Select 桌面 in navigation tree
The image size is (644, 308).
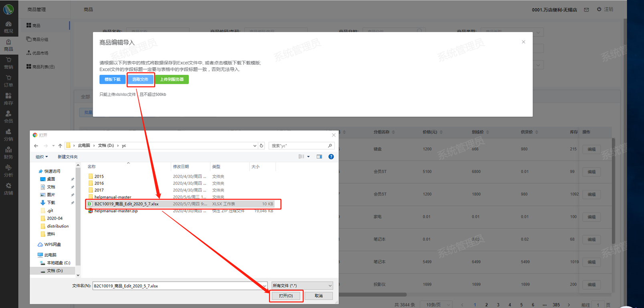pos(48,179)
